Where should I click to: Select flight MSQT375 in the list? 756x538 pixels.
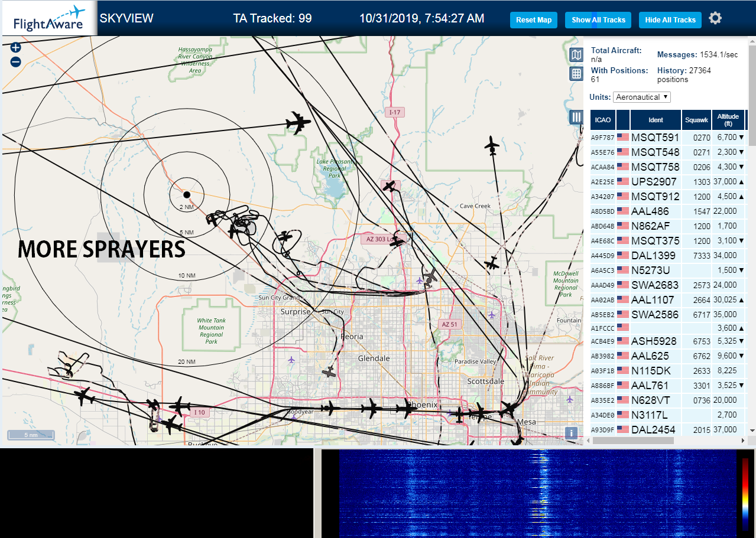coord(668,240)
